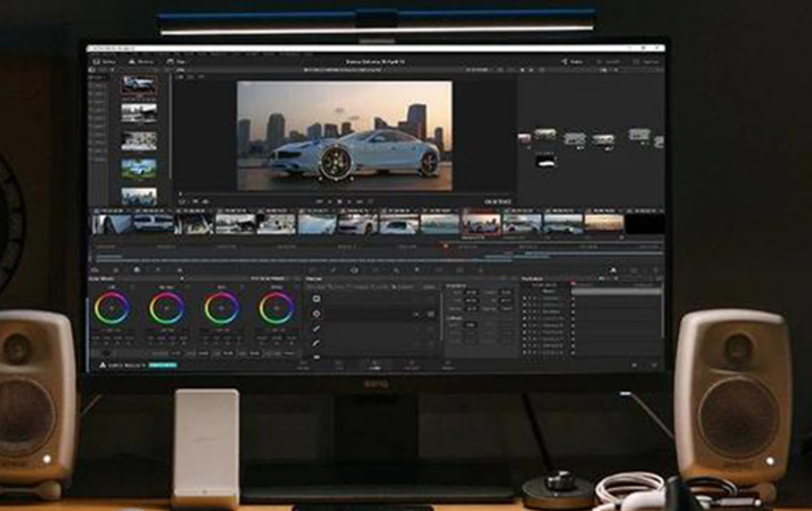The width and height of the screenshot is (812, 511).
Task: Select the black-and-white gallery still
Action: tap(139, 113)
